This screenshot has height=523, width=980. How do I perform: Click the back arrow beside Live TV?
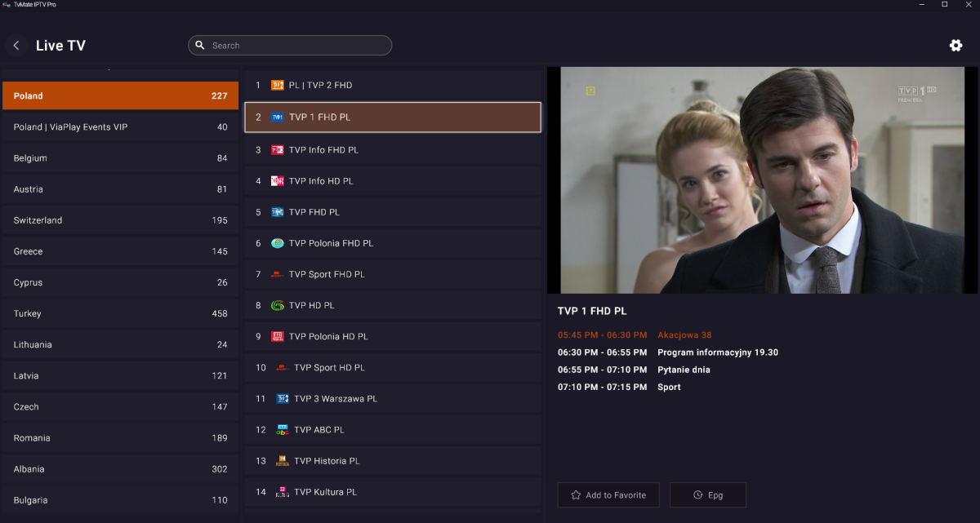tap(16, 46)
